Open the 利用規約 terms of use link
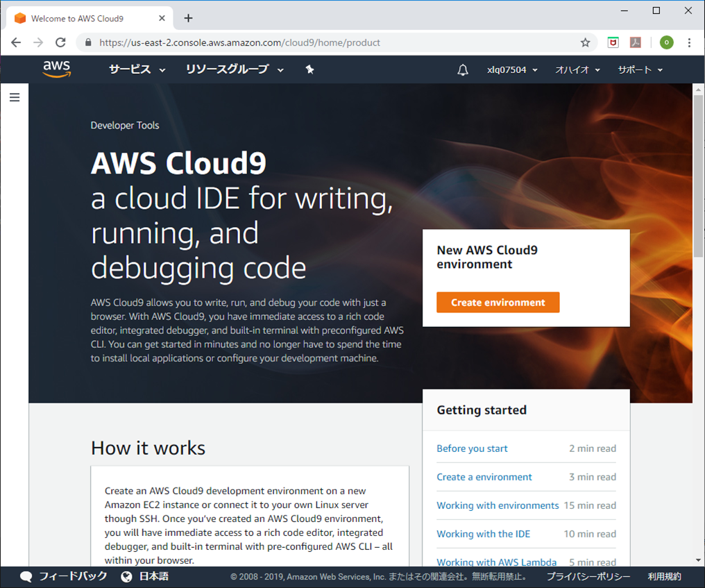The width and height of the screenshot is (705, 588). point(664,577)
